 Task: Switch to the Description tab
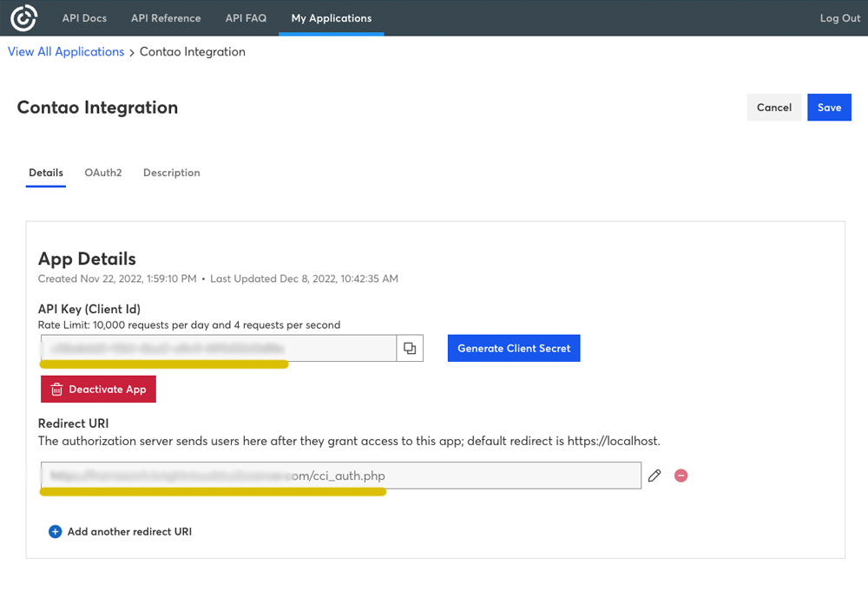click(x=172, y=173)
